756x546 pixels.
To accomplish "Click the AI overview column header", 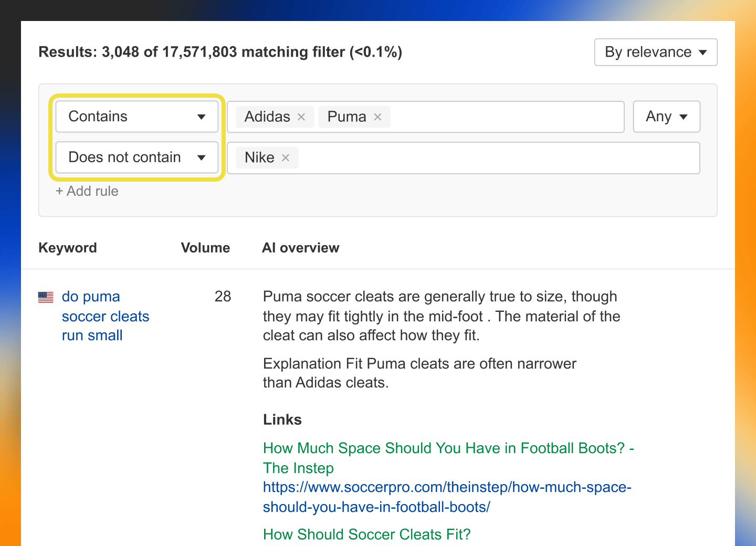I will 301,248.
